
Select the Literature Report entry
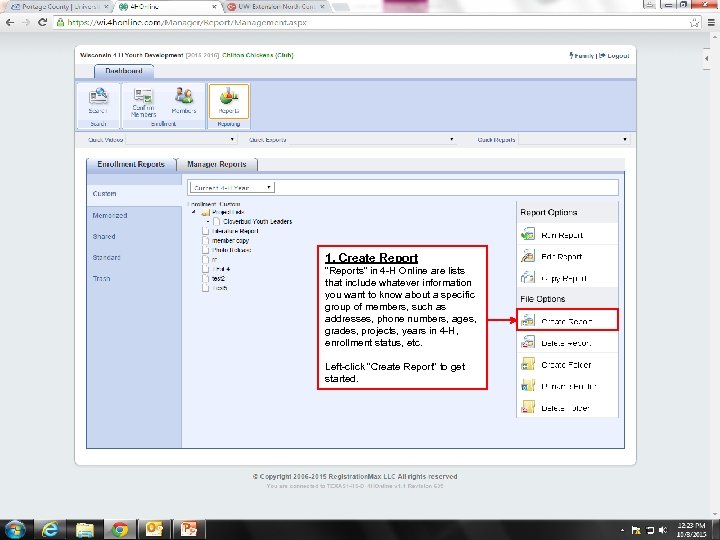coord(235,231)
